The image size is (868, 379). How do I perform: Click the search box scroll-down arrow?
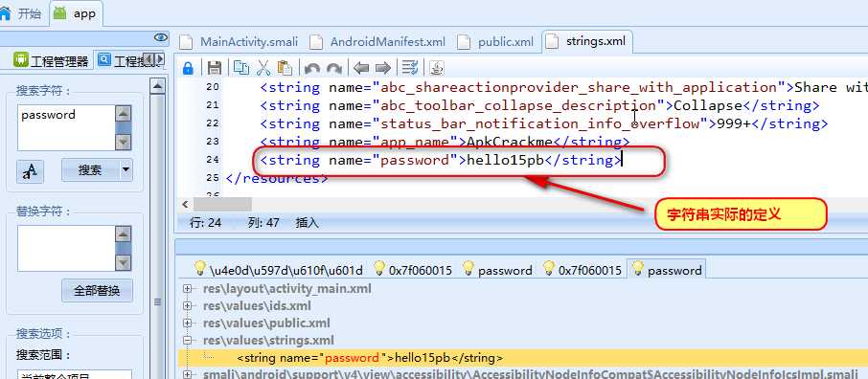(123, 143)
